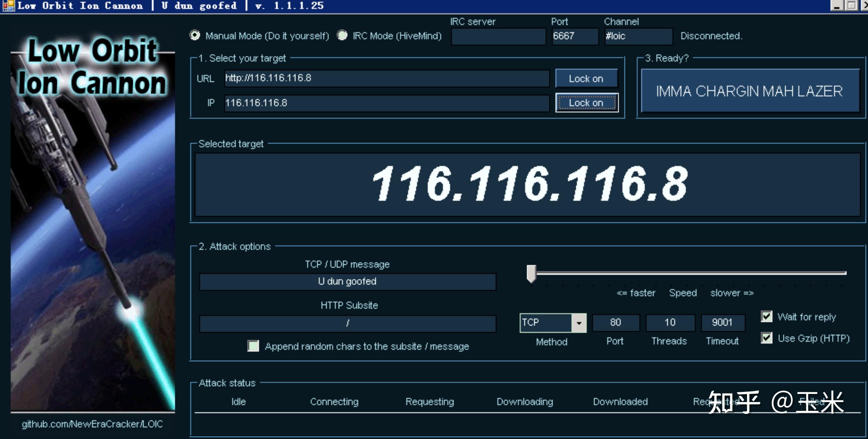Uncheck Use Gzip (HTTP)
This screenshot has height=439, width=868.
pos(767,338)
